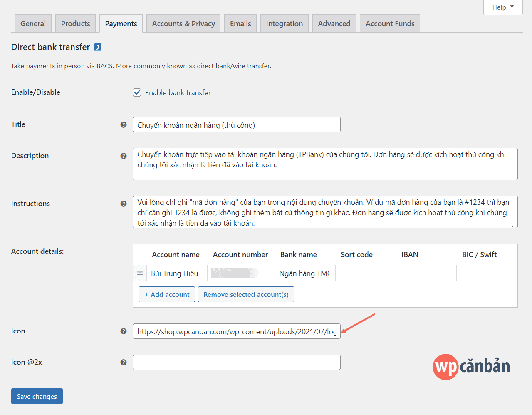Expand the Help dropdown
The width and height of the screenshot is (532, 415).
click(x=502, y=7)
